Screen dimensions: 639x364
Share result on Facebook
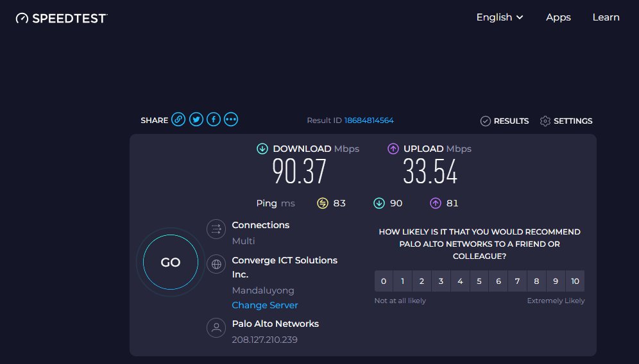pyautogui.click(x=214, y=119)
